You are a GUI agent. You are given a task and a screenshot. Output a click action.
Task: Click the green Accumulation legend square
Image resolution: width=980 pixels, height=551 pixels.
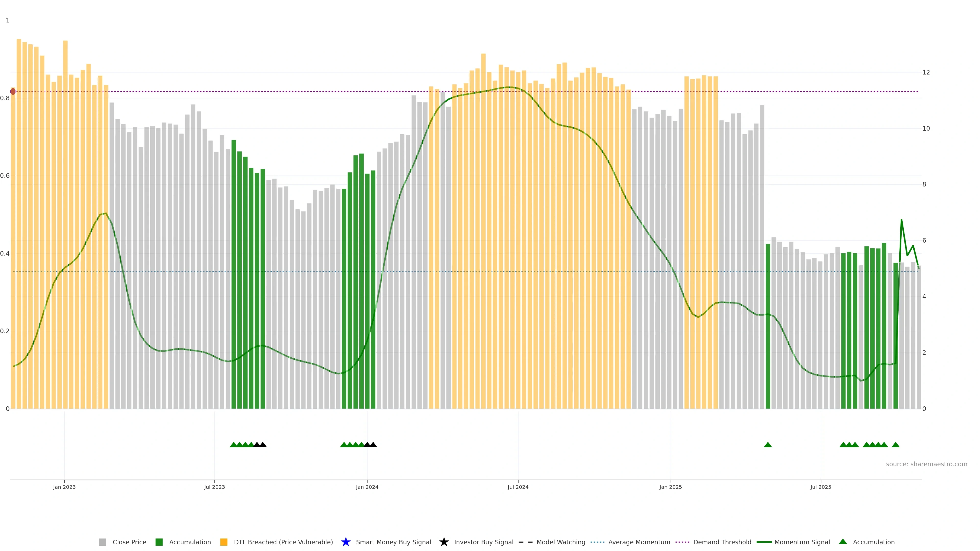point(159,542)
